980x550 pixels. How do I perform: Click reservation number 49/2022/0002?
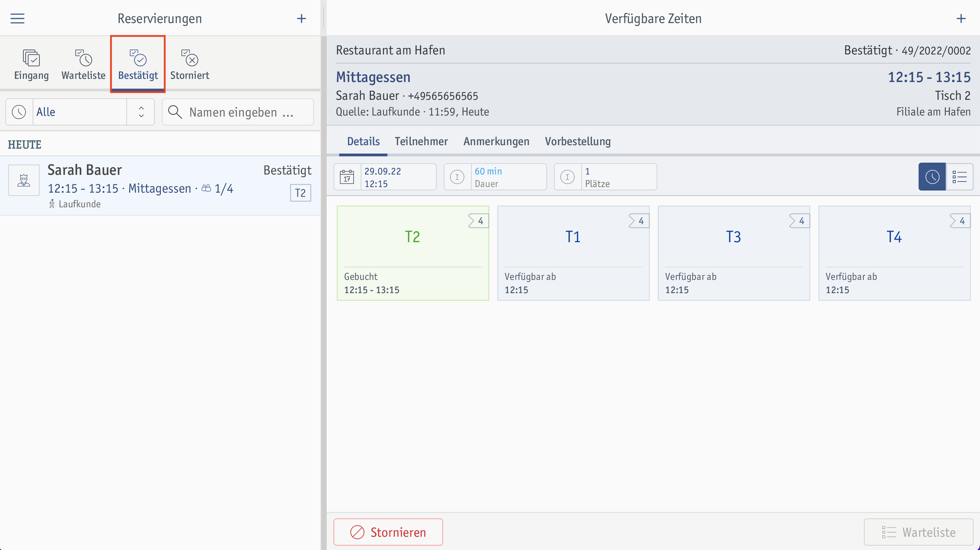coord(936,51)
